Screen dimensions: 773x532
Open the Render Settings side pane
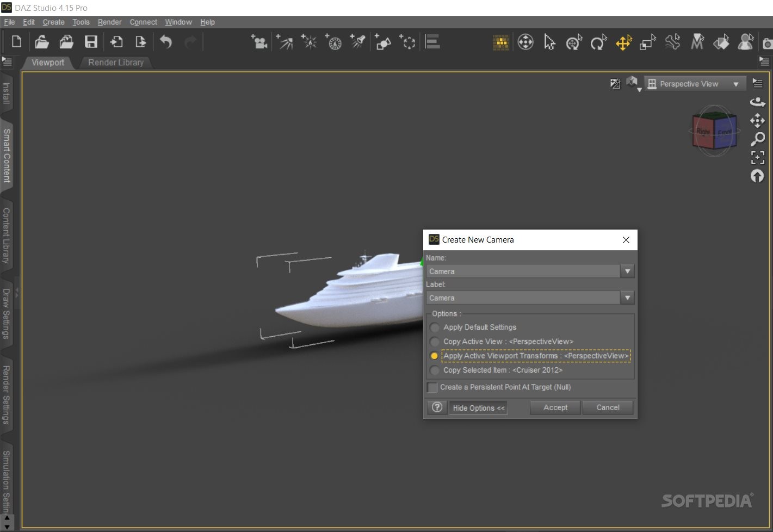point(7,395)
